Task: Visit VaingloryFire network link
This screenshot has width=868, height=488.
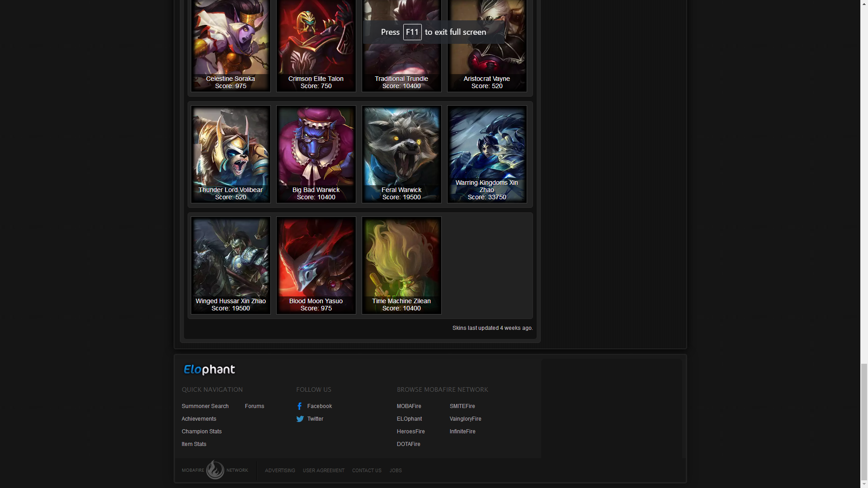Action: [x=466, y=419]
